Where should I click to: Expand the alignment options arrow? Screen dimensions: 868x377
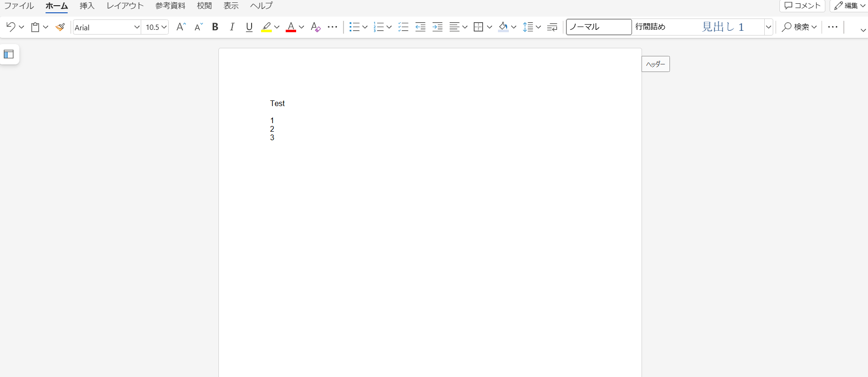pyautogui.click(x=465, y=27)
